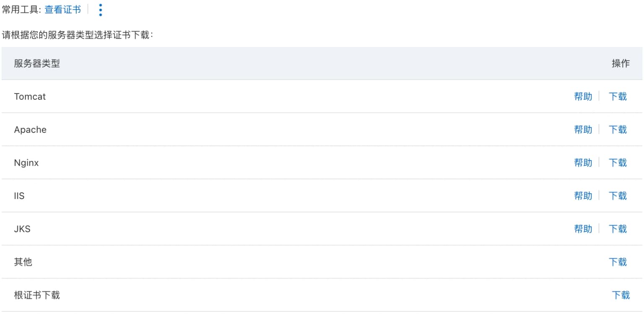This screenshot has height=321, width=644.
Task: Click the 查看证书 link
Action: (x=63, y=10)
